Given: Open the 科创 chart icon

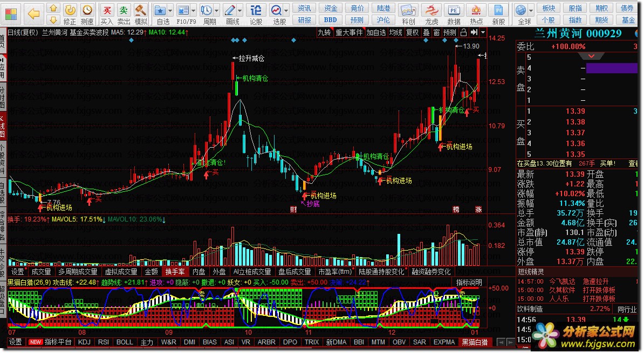Looking at the screenshot, I should pos(408,10).
